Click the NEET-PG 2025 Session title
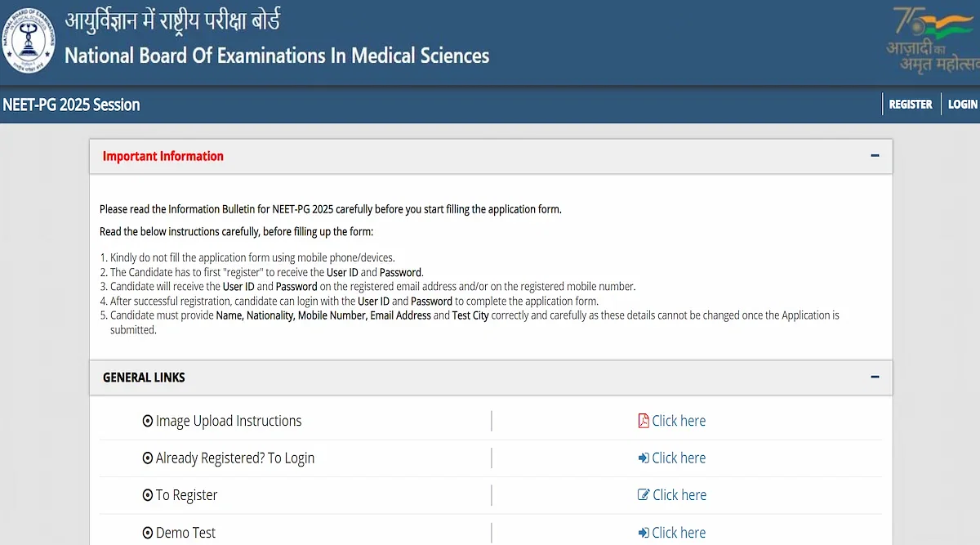 71,105
